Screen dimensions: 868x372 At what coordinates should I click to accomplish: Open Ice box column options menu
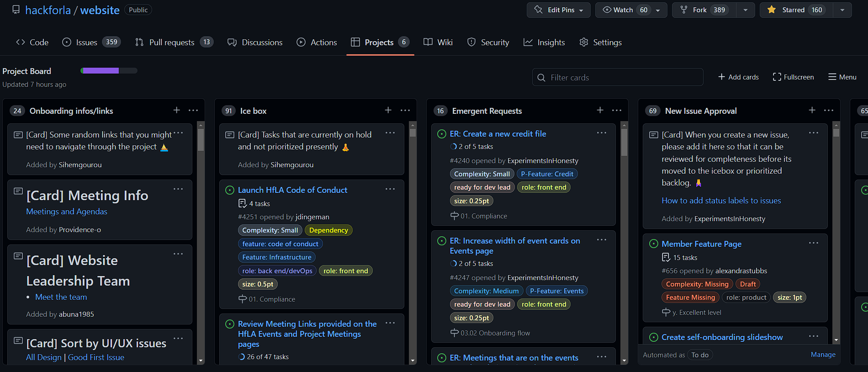click(x=405, y=110)
